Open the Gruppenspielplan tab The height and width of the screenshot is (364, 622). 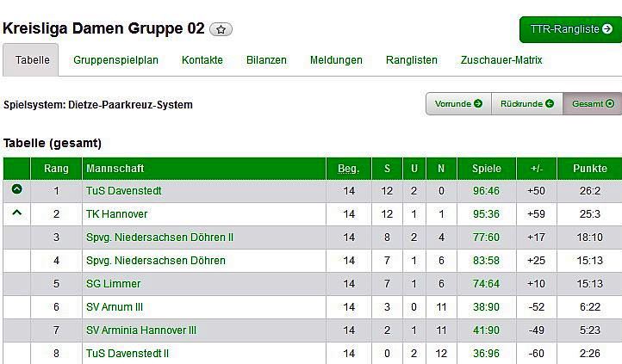116,60
